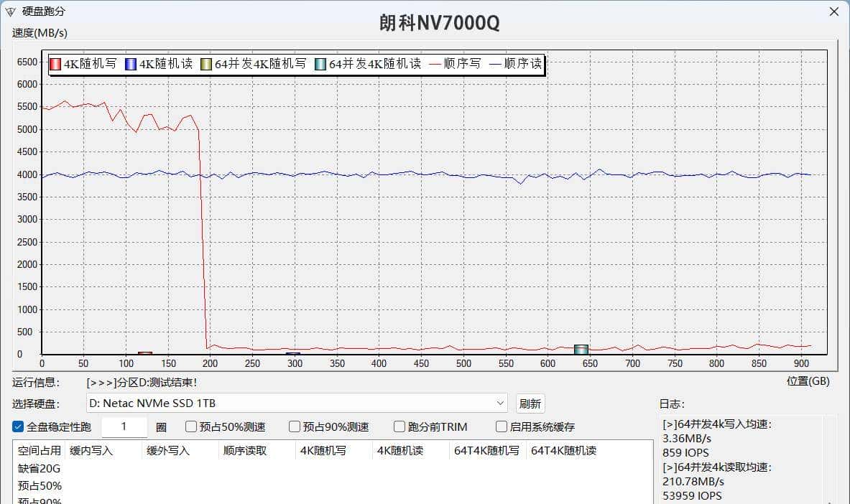
Task: Click the teal bar marker on the chart
Action: tap(581, 349)
